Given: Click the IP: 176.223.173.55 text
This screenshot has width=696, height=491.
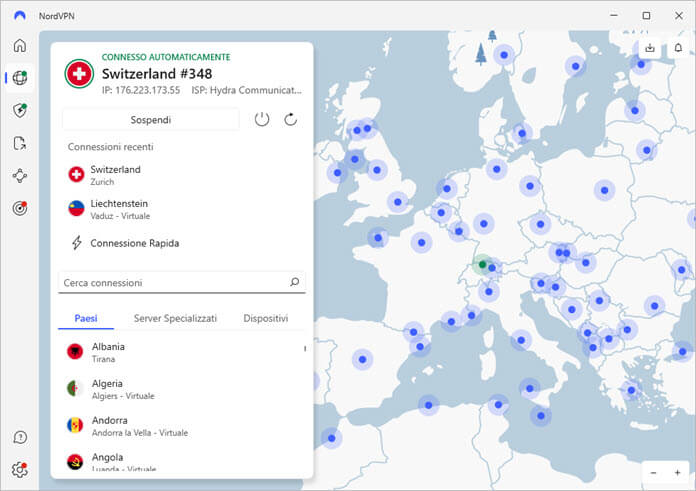Looking at the screenshot, I should click(141, 90).
